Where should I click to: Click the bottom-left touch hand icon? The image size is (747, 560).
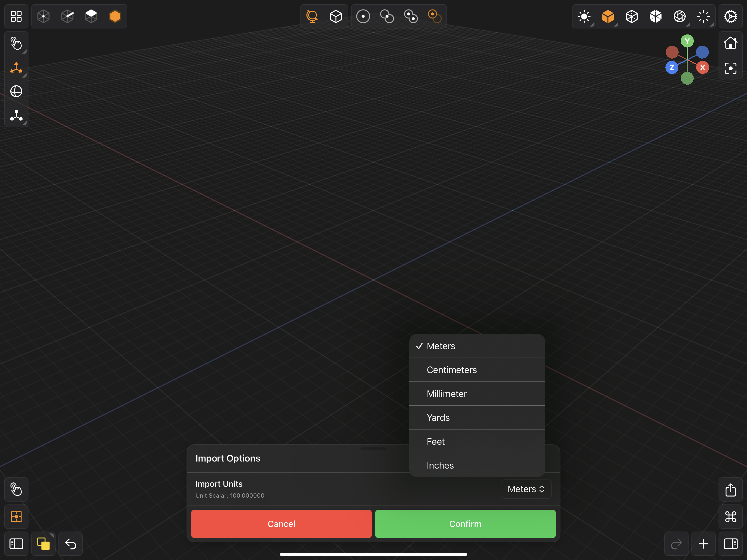click(x=16, y=489)
